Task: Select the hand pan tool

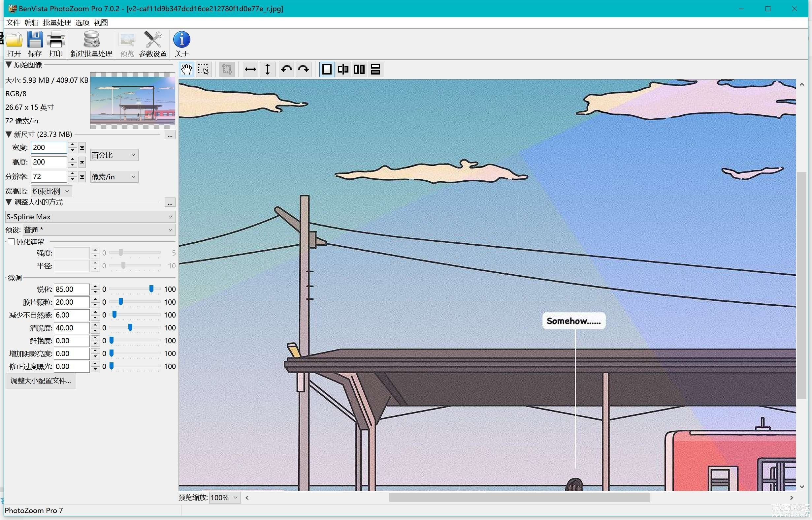Action: click(x=186, y=69)
